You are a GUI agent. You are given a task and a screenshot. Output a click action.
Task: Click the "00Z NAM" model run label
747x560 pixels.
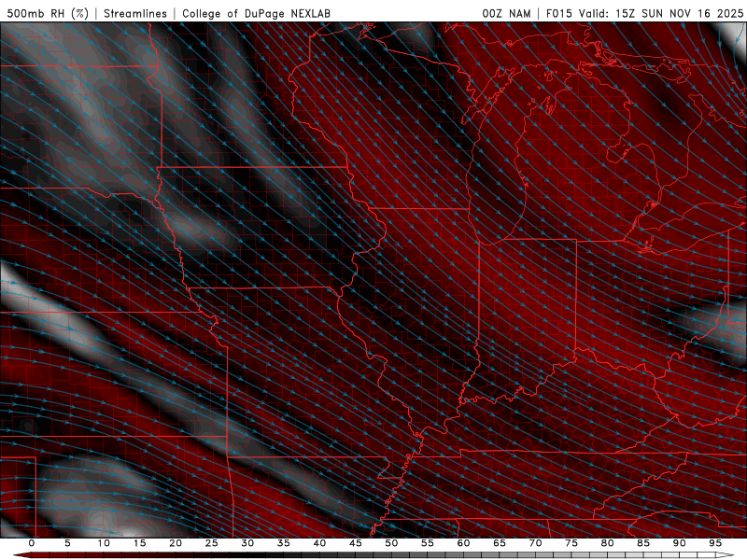(506, 13)
